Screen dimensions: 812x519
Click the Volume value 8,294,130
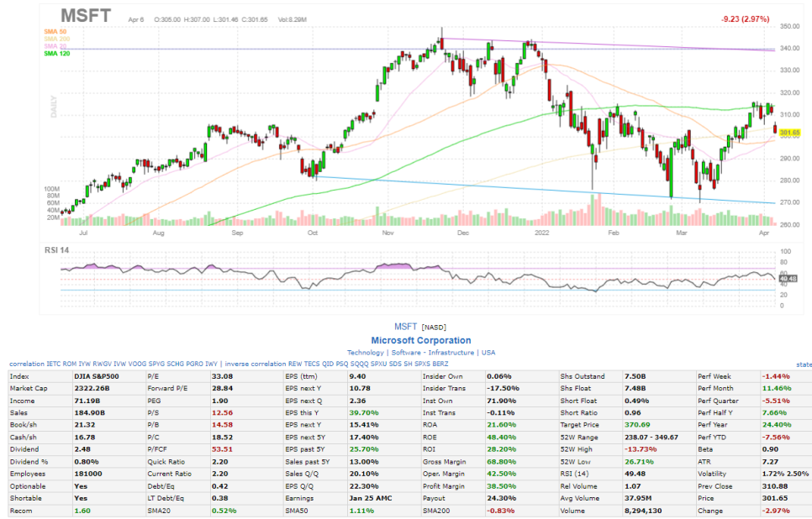click(643, 511)
